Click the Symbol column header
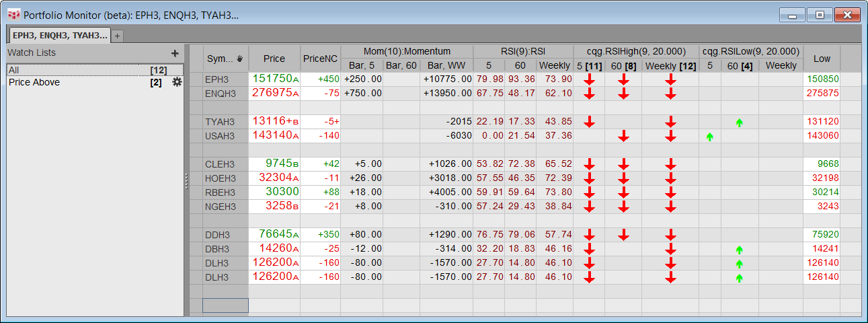This screenshot has width=868, height=323. (226, 59)
